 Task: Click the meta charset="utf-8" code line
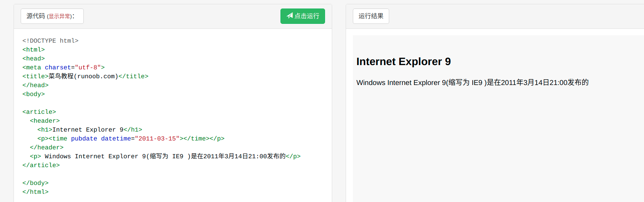tap(63, 68)
